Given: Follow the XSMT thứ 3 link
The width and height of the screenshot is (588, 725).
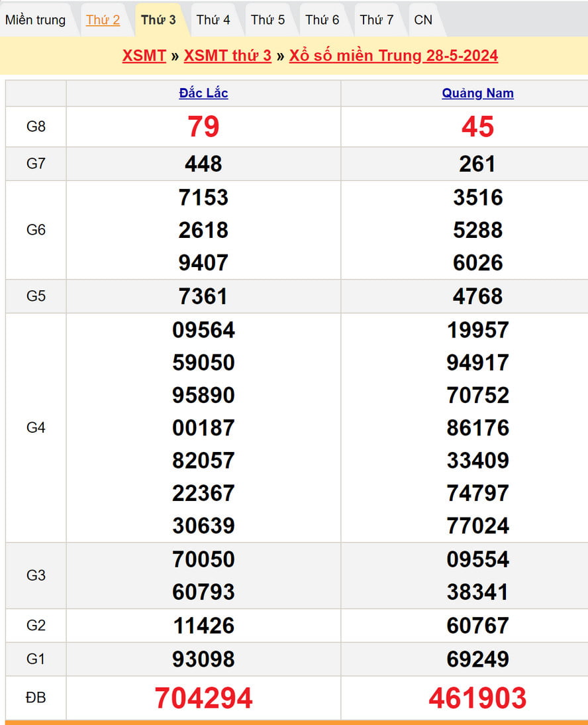Looking at the screenshot, I should (x=227, y=55).
